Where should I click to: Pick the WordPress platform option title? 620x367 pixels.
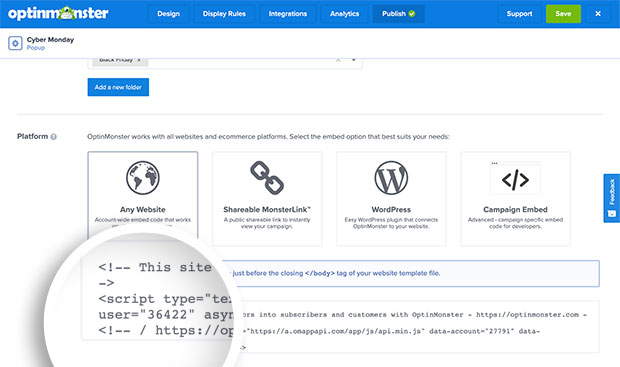coord(391,210)
